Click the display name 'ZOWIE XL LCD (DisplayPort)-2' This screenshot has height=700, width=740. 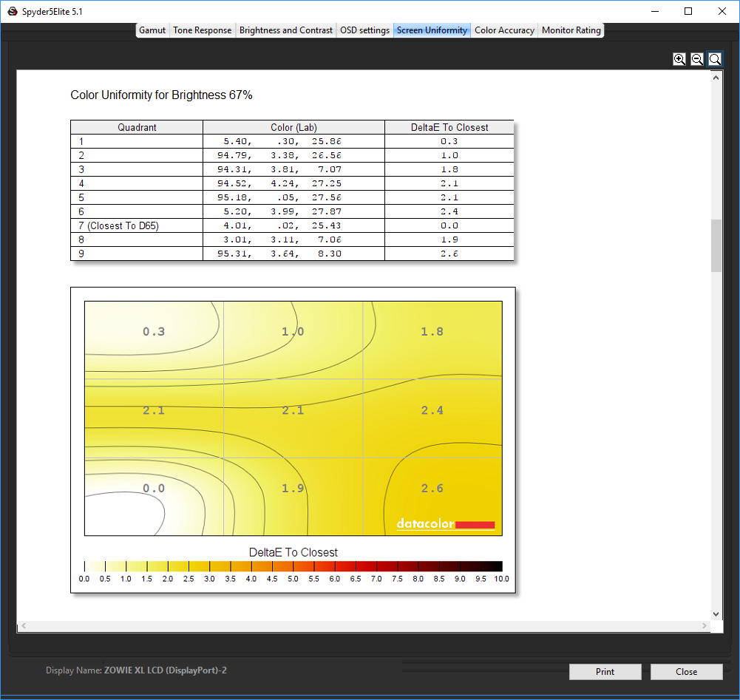(x=165, y=670)
